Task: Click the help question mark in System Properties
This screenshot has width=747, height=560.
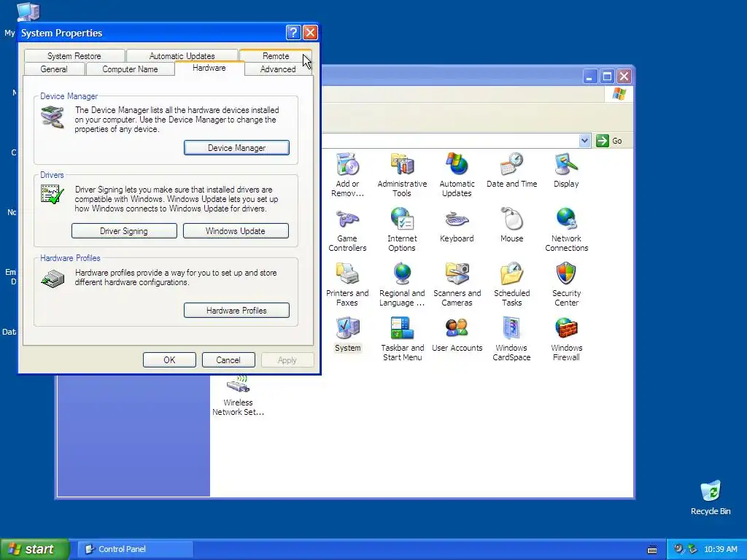Action: (293, 32)
